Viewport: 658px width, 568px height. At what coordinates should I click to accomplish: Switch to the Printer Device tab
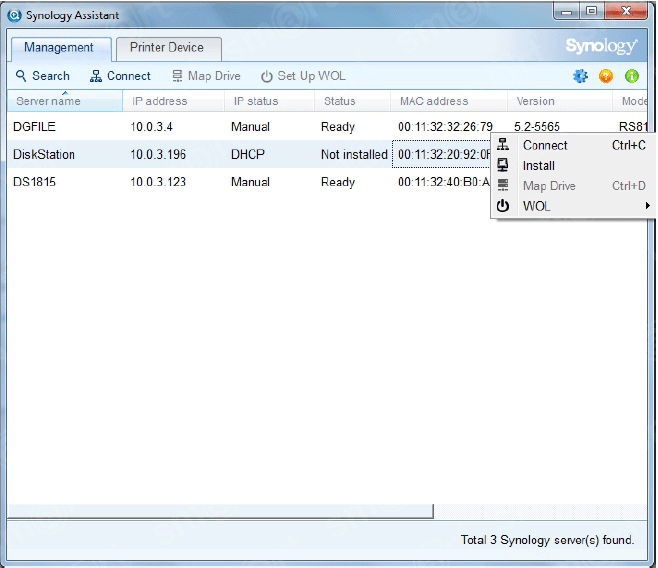click(169, 48)
